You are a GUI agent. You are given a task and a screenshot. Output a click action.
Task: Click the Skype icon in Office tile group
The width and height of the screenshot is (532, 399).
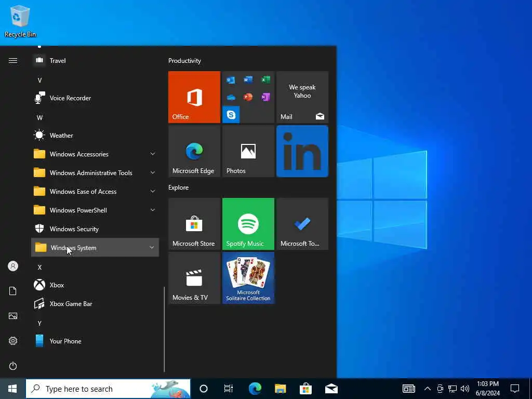click(231, 114)
